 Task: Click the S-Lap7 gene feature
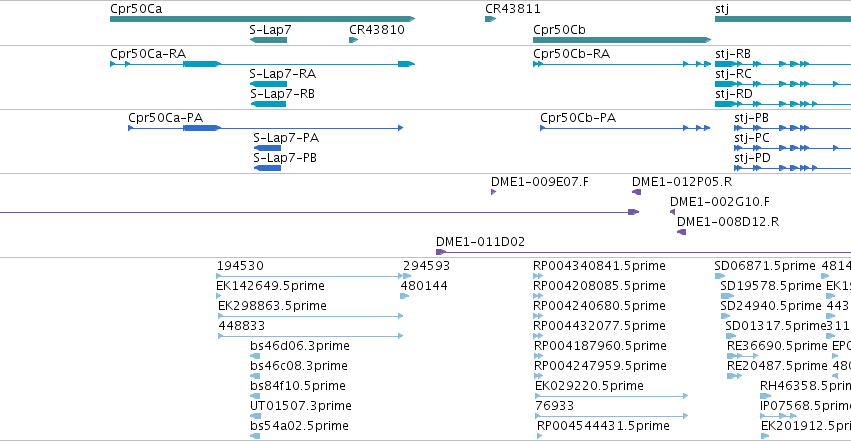click(x=268, y=40)
